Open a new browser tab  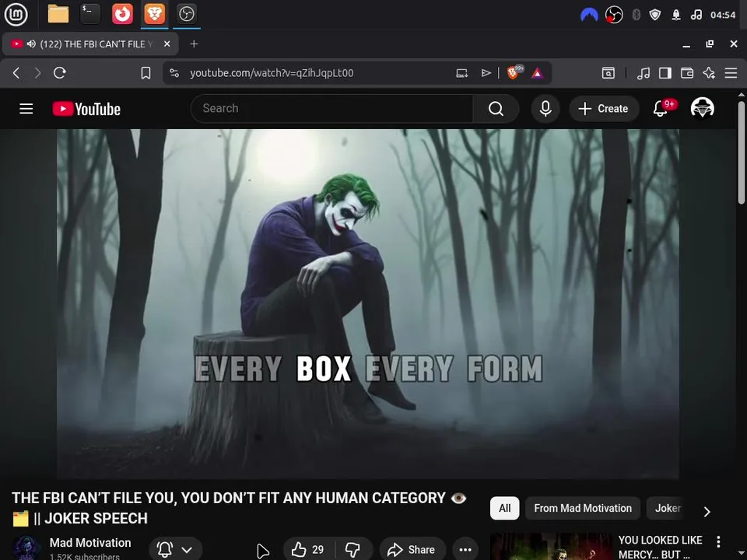tap(194, 44)
